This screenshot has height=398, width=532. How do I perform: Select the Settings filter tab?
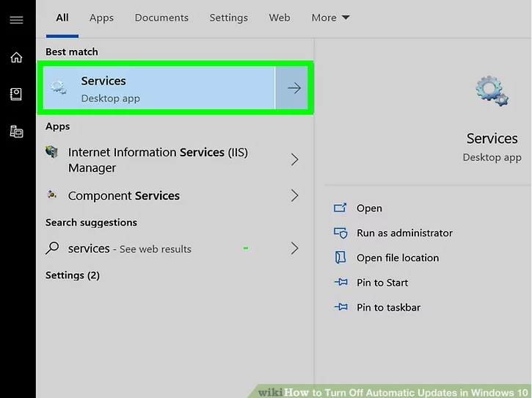pyautogui.click(x=228, y=18)
